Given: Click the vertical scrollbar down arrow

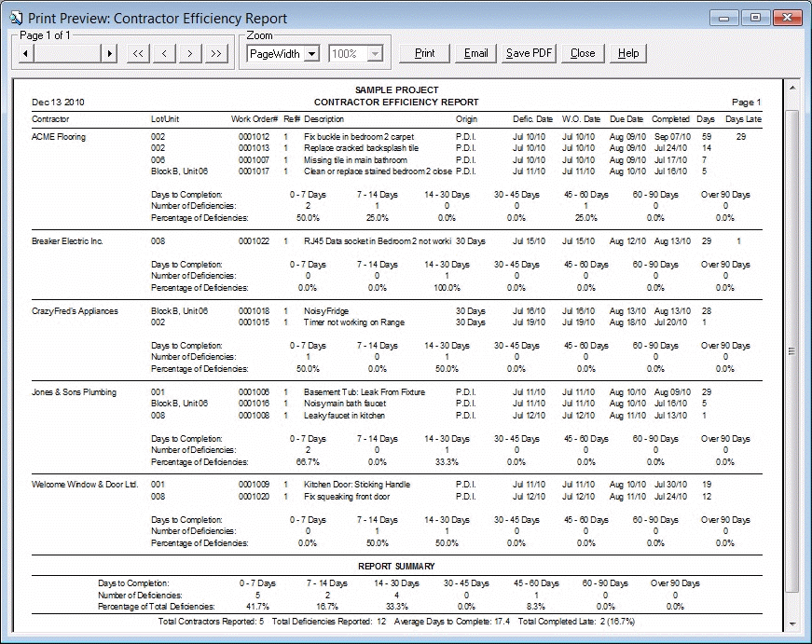Looking at the screenshot, I should 792,623.
